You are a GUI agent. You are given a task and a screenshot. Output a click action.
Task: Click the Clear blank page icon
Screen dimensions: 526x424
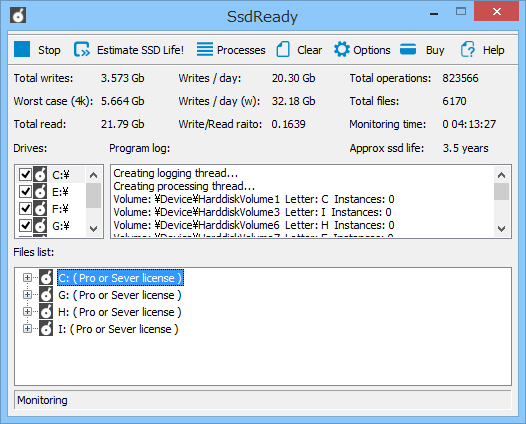283,49
